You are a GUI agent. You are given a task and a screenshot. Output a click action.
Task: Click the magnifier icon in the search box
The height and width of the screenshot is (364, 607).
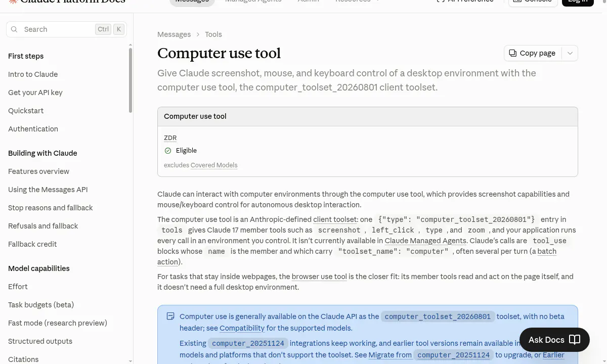coord(14,29)
